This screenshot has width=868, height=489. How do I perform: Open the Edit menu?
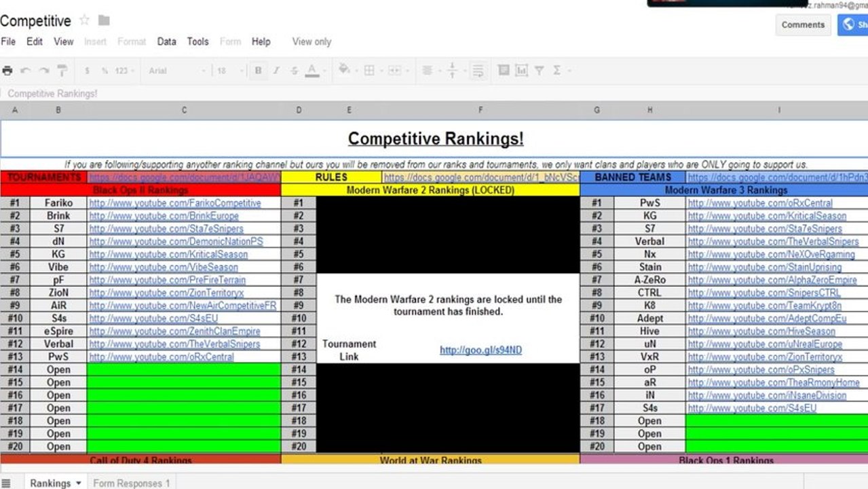tap(35, 41)
